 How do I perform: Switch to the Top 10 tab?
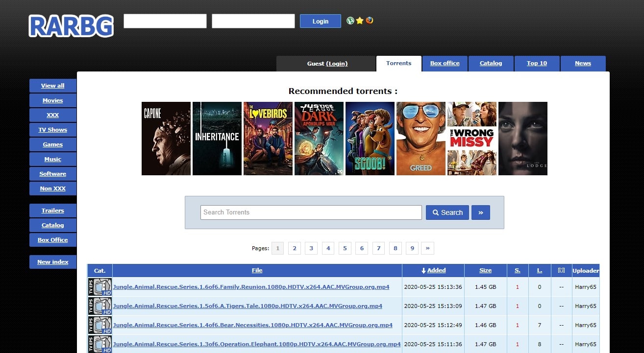(537, 64)
